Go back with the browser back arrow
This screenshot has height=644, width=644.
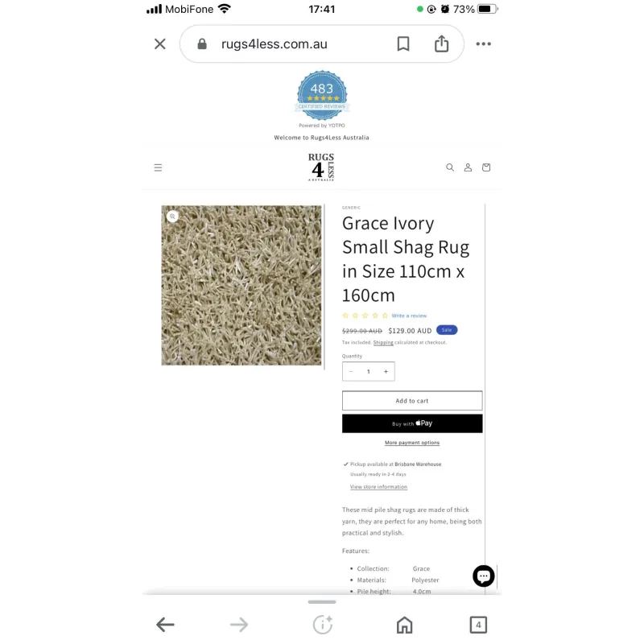pyautogui.click(x=166, y=625)
